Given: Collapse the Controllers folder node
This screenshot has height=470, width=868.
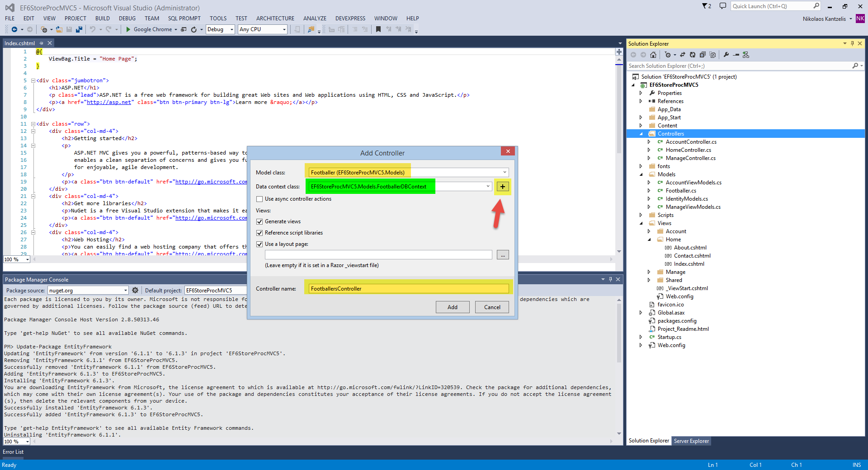Looking at the screenshot, I should pos(641,134).
